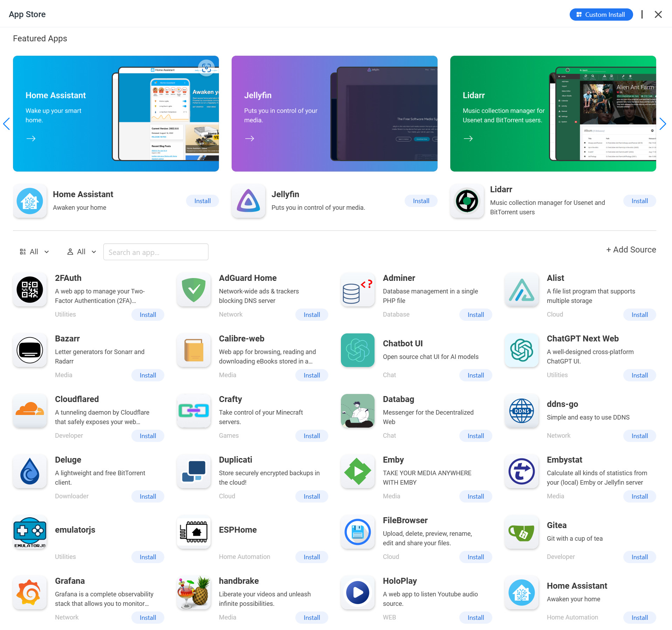Open the handbrake pineapple icon

pyautogui.click(x=194, y=593)
